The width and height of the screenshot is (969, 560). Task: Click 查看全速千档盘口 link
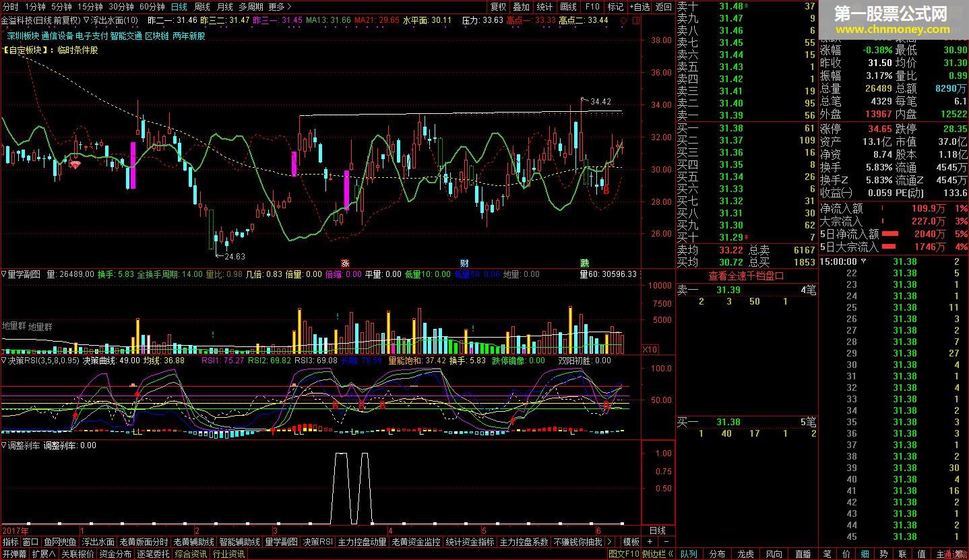point(746,276)
